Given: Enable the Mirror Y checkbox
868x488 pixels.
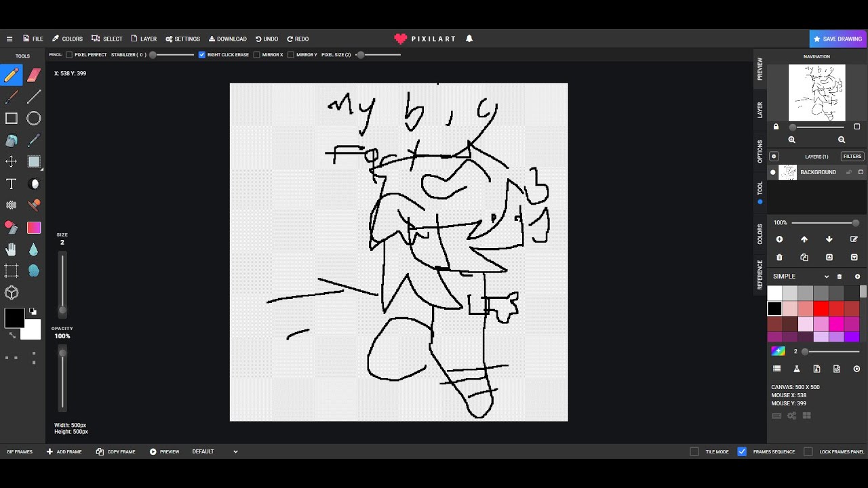Looking at the screenshot, I should click(291, 55).
